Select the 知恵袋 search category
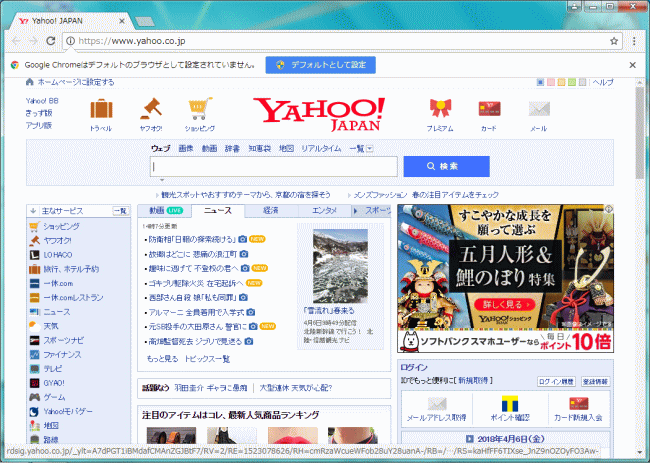Image resolution: width=650 pixels, height=463 pixels. pos(260,148)
